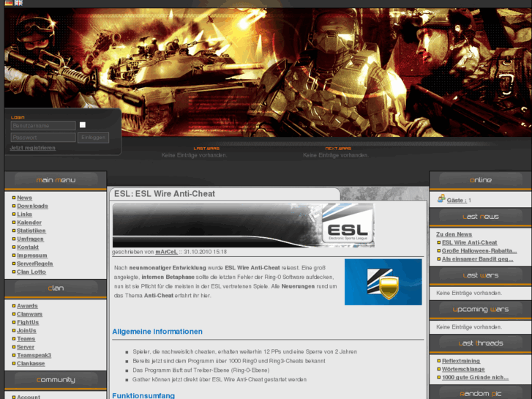Click the Allgemeine Informationen heading
Viewport: 532px width, 399px height.
pos(157,332)
